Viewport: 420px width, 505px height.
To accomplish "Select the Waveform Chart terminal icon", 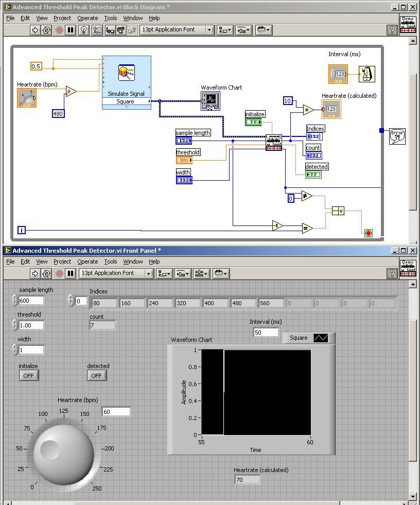I will pos(210,100).
